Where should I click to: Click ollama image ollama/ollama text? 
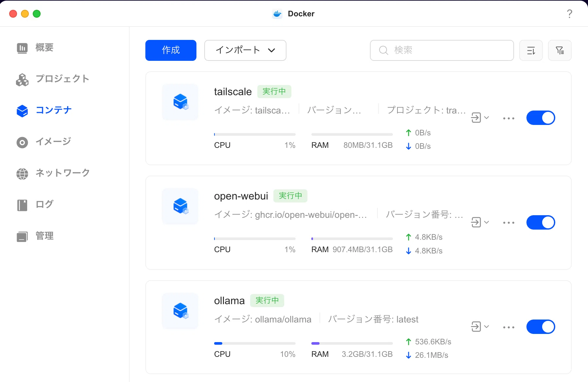point(263,320)
